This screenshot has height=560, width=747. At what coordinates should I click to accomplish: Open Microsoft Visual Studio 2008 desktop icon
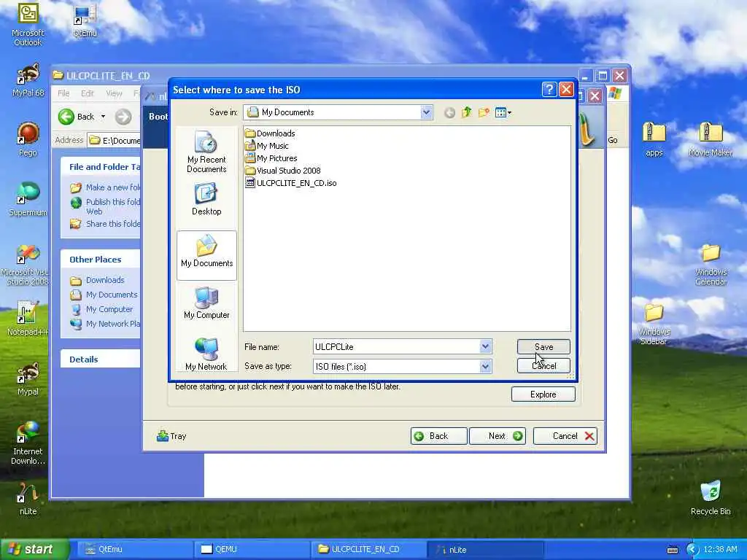point(25,265)
